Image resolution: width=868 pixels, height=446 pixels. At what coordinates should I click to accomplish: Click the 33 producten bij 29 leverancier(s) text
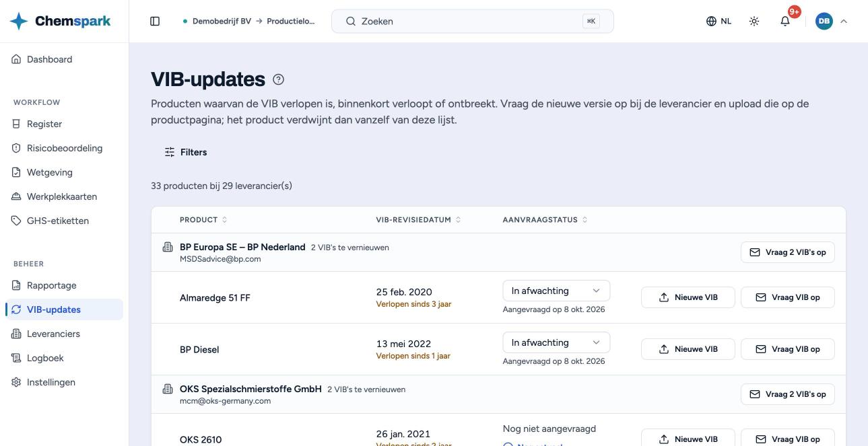pos(222,186)
